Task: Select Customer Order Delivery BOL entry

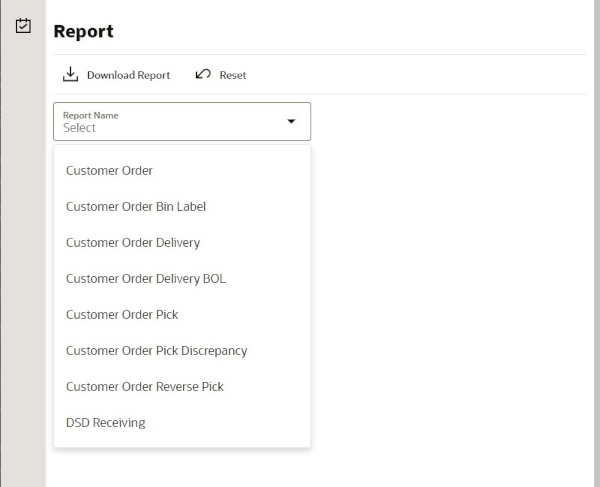Action: [x=146, y=279]
